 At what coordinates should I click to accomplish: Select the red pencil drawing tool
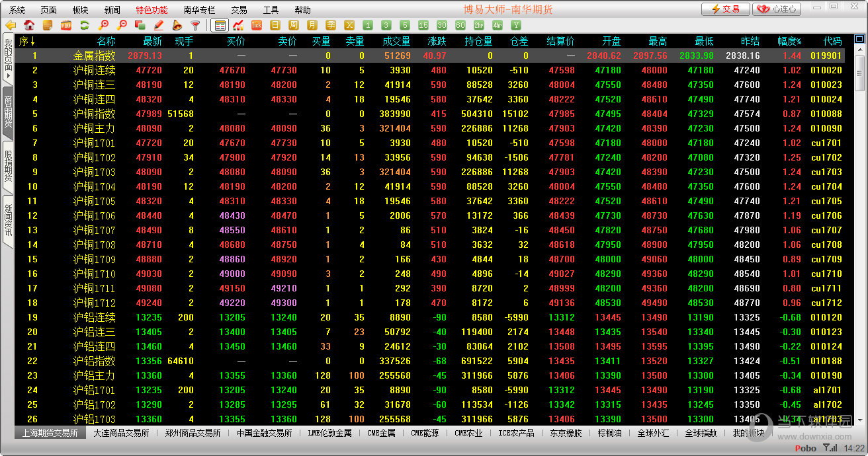click(158, 25)
